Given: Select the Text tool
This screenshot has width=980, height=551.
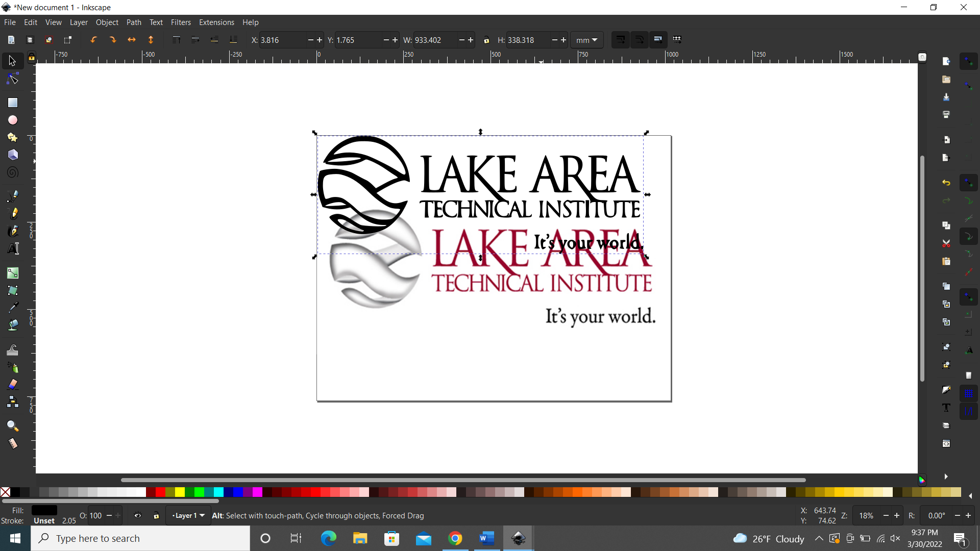Looking at the screenshot, I should (12, 248).
